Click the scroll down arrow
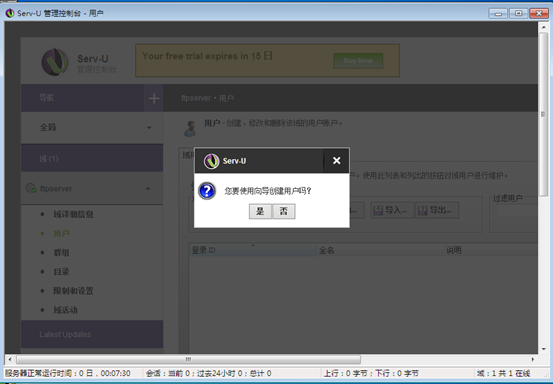This screenshot has width=553, height=384. [543, 349]
